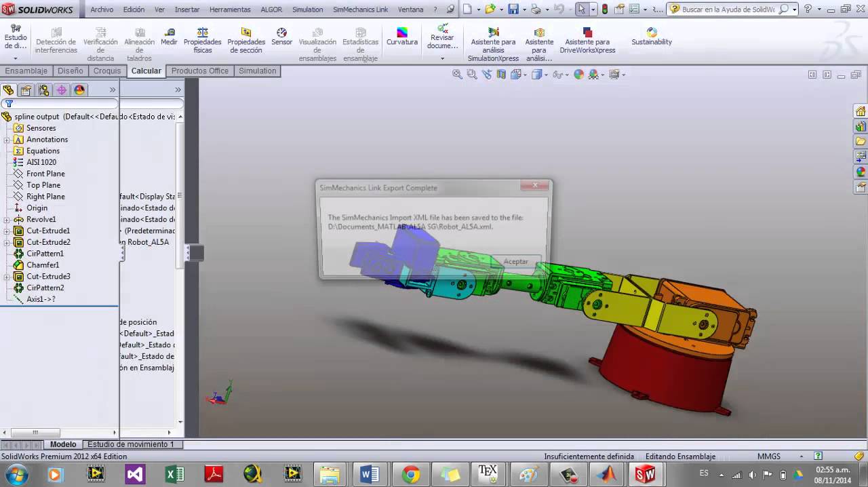The width and height of the screenshot is (868, 487).
Task: Click the Select cursor tool
Action: (581, 9)
